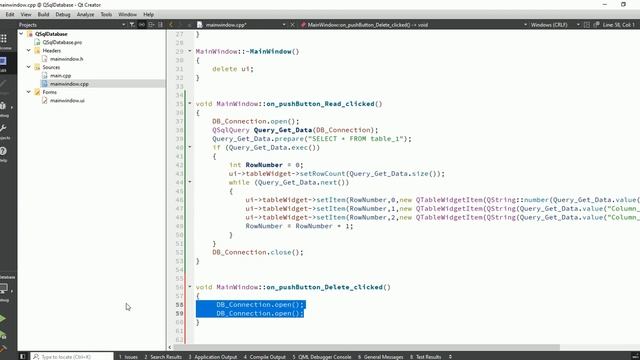Open the editor toolbar window icon beside Line 58
This screenshot has width=640, height=360.
(596, 25)
